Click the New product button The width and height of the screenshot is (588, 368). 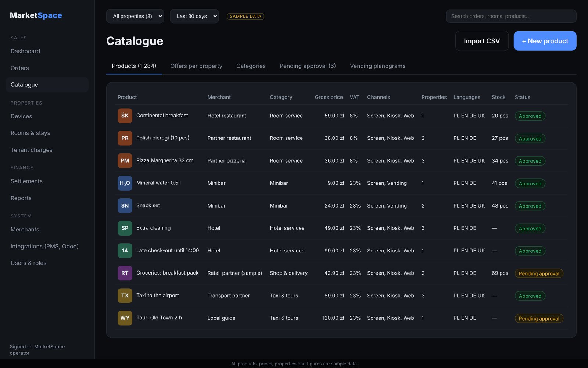545,41
